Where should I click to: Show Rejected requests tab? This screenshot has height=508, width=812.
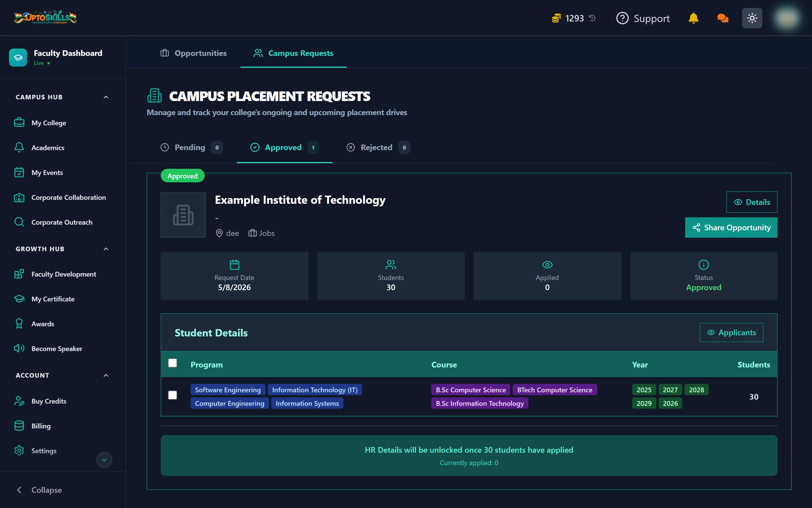click(378, 148)
